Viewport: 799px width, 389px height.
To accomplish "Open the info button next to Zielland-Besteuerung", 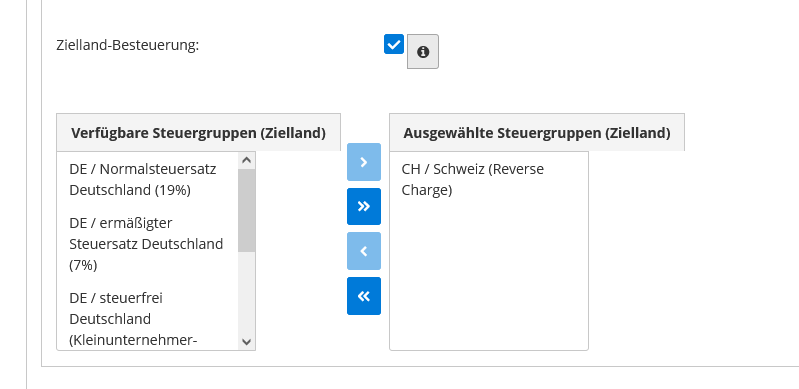I will click(x=422, y=51).
